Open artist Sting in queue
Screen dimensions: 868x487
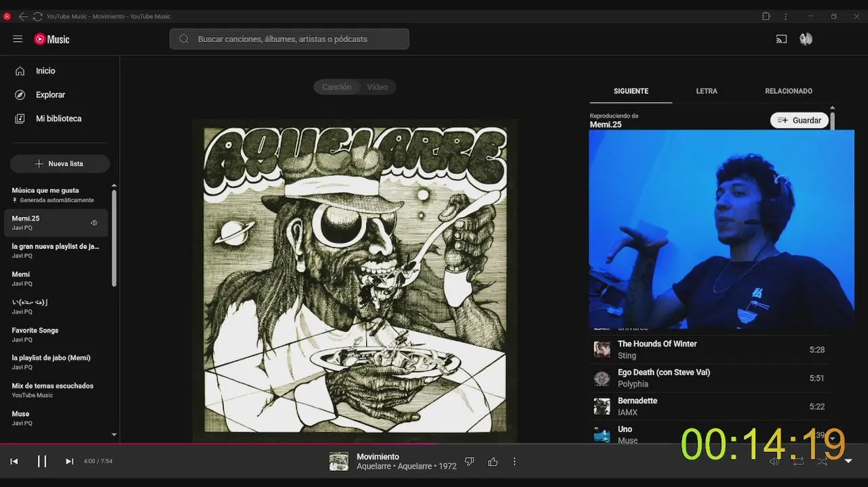pyautogui.click(x=626, y=356)
